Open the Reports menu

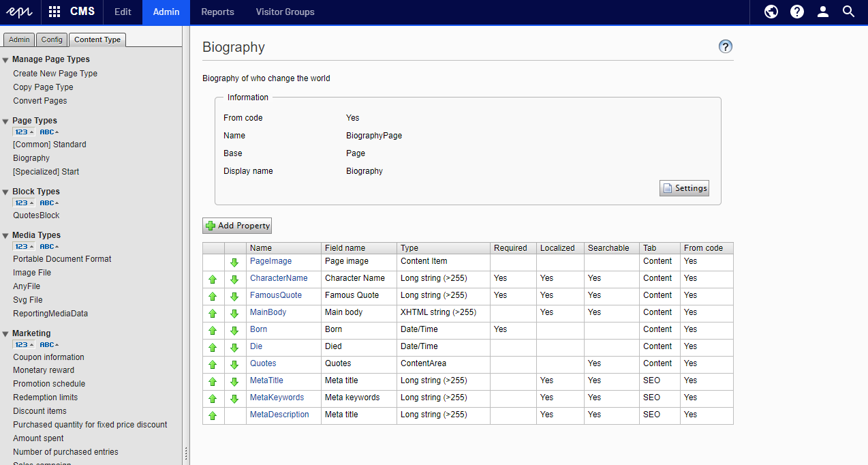[217, 12]
